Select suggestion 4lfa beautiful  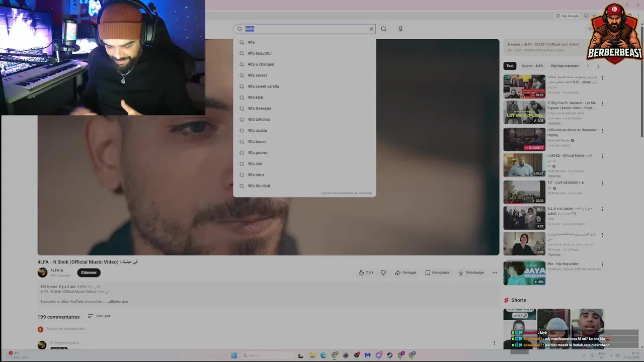click(x=304, y=53)
